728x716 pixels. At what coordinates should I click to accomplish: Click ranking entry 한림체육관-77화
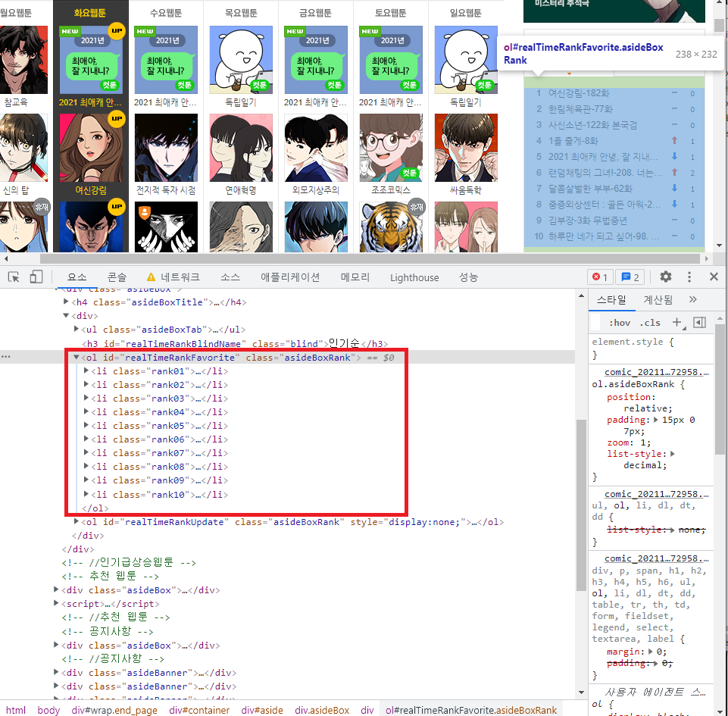(580, 109)
